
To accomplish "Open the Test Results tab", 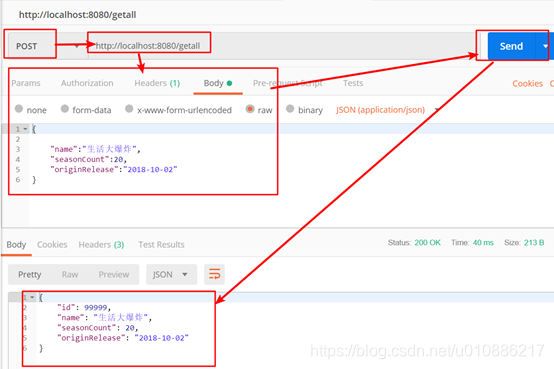I will point(161,245).
